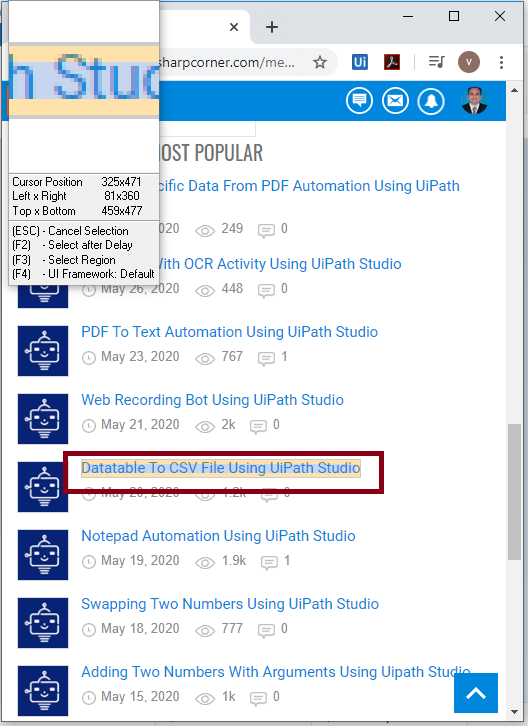The height and width of the screenshot is (726, 528).
Task: Click robot thumbnail for Web Recording Bot
Action: tap(43, 419)
